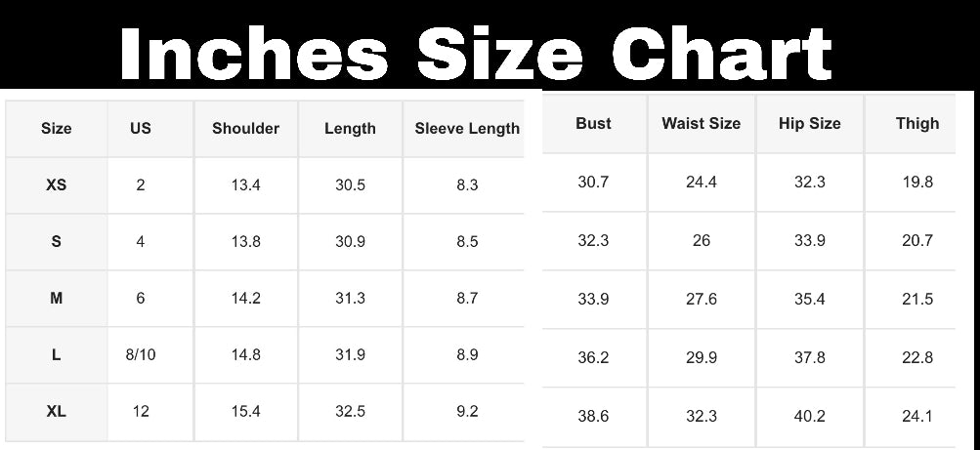This screenshot has height=450, width=980.
Task: Select the S size row label
Action: (57, 242)
